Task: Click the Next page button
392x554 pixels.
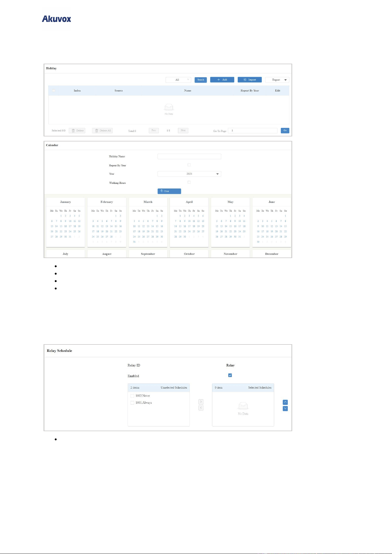Action: click(x=183, y=131)
